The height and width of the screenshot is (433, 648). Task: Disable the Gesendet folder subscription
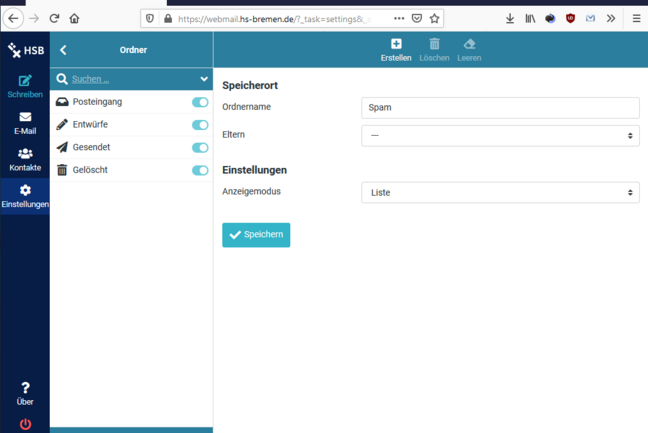(200, 148)
